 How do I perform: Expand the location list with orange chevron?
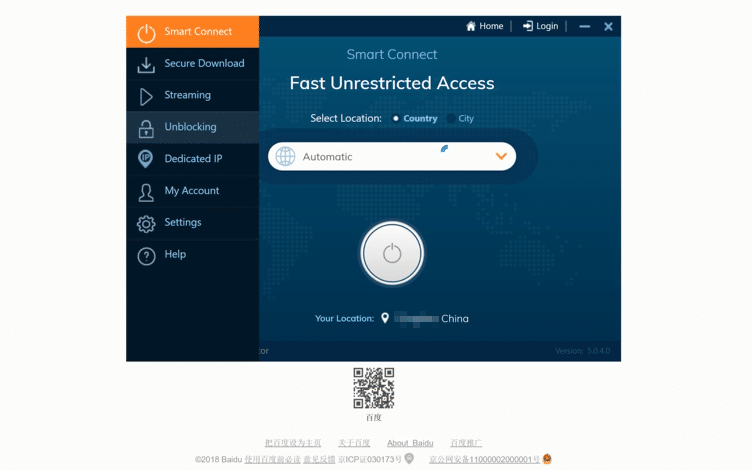click(501, 156)
